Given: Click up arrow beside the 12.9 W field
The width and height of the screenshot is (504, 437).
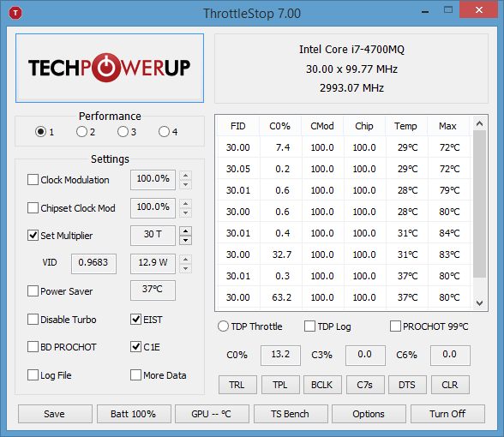Looking at the screenshot, I should tap(185, 260).
